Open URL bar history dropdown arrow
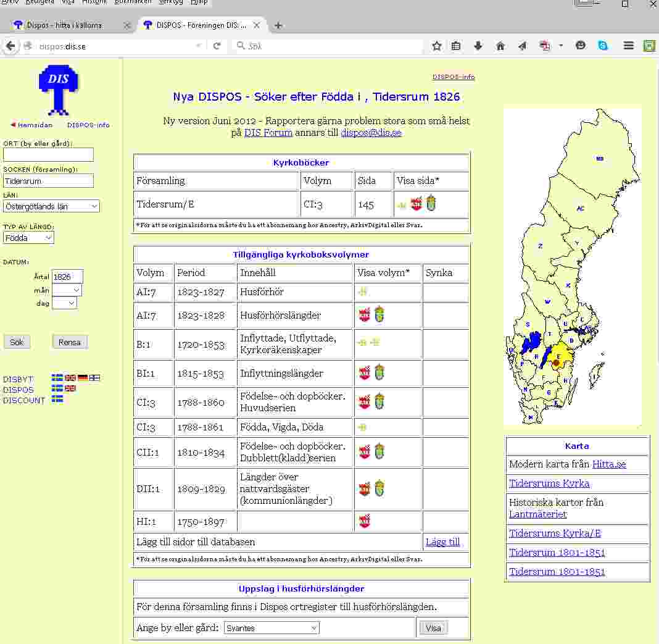Image resolution: width=659 pixels, height=644 pixels. (x=198, y=46)
